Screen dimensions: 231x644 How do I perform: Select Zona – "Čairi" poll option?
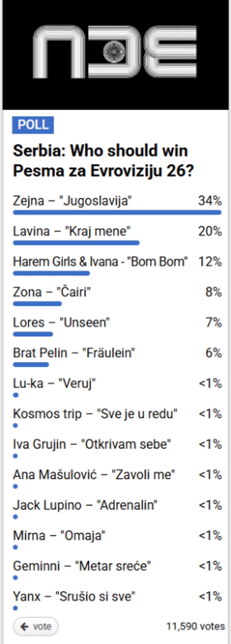click(x=53, y=292)
